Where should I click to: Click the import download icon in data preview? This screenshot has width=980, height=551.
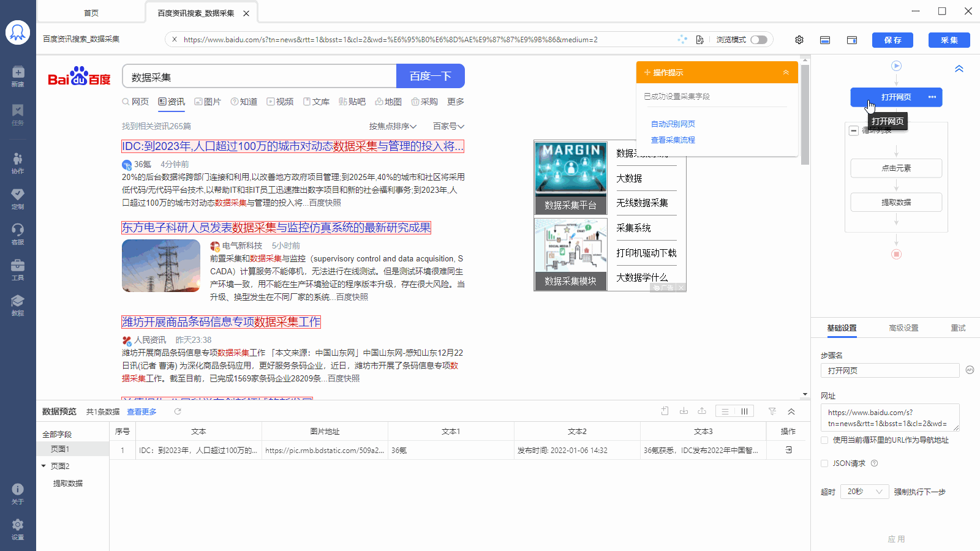pyautogui.click(x=684, y=411)
